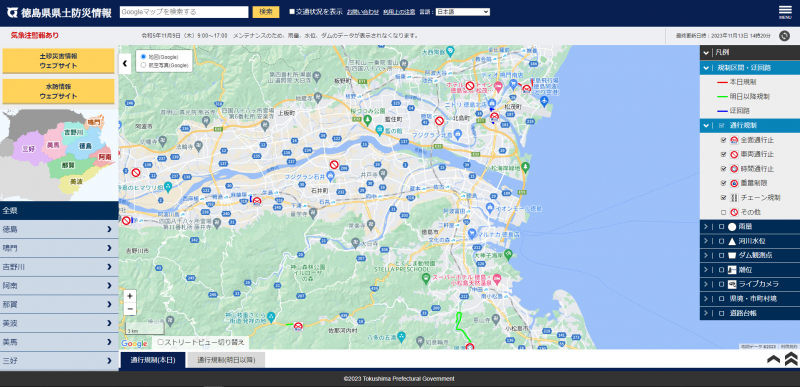Collapse the sidebar with left arrow button
Image resolution: width=800 pixels, height=387 pixels.
125,63
